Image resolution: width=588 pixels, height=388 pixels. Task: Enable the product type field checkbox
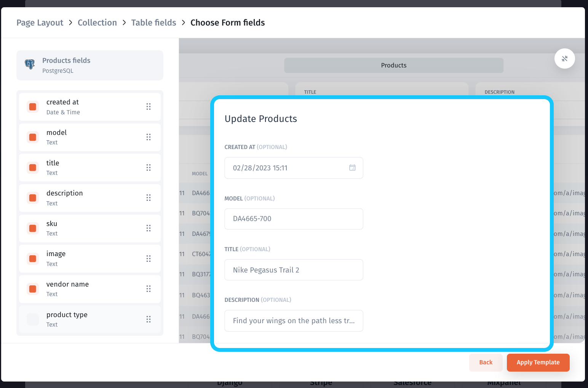click(33, 319)
